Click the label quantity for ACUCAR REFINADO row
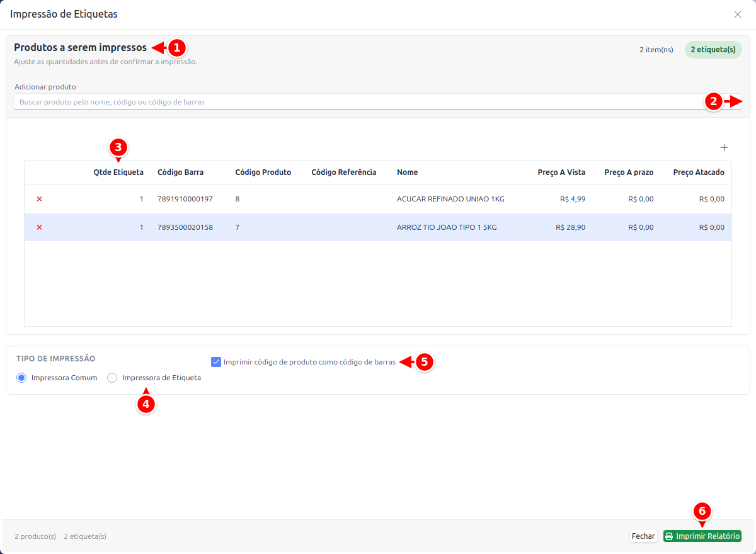This screenshot has width=756, height=554. tap(142, 199)
